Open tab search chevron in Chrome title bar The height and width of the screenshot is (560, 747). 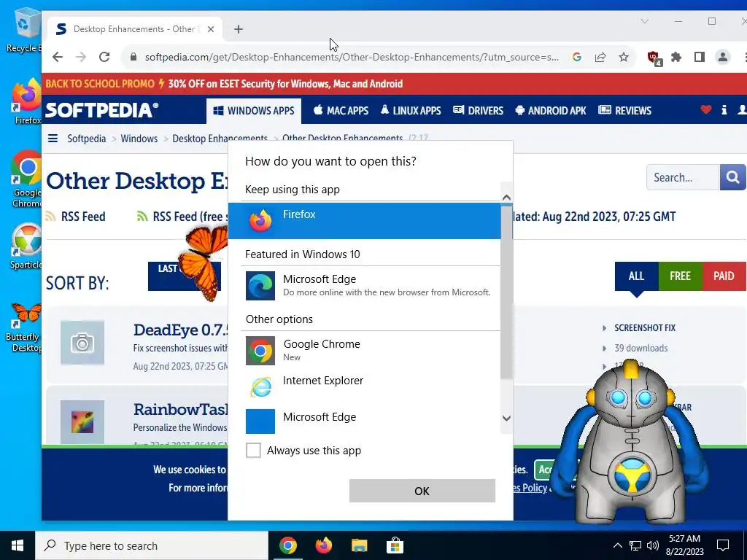point(645,21)
